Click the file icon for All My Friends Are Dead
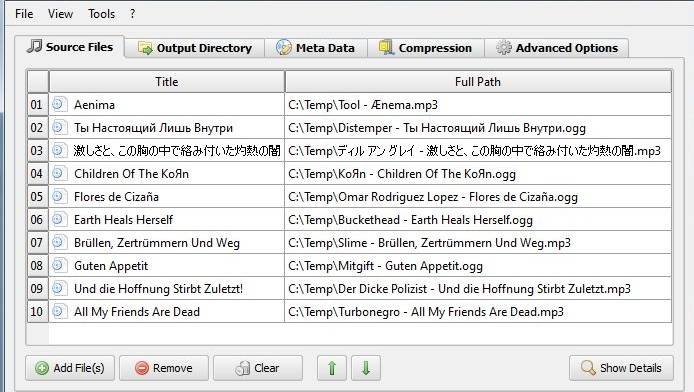The image size is (694, 392). click(x=59, y=311)
